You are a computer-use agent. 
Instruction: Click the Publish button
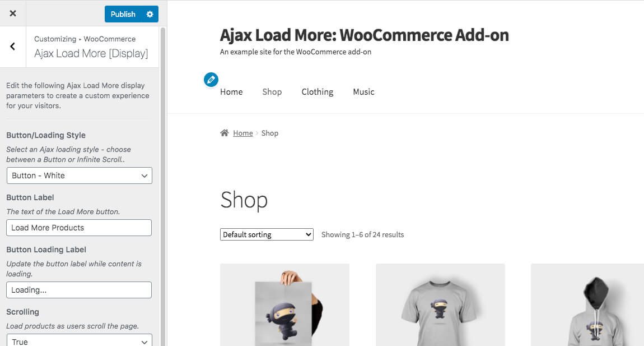[123, 14]
